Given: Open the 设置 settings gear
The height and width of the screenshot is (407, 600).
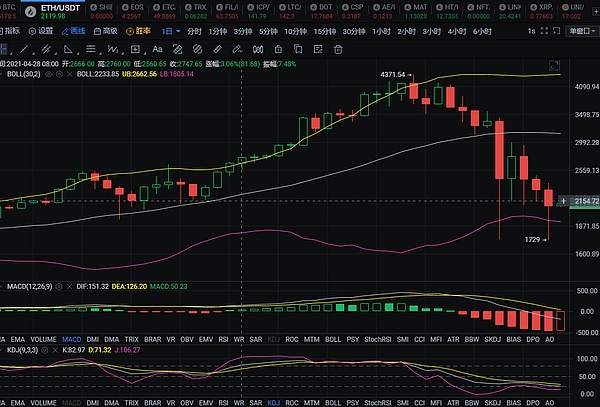Looking at the screenshot, I should (40, 31).
